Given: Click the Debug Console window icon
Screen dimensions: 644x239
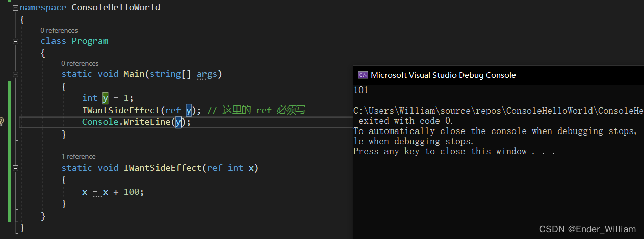Looking at the screenshot, I should [363, 75].
